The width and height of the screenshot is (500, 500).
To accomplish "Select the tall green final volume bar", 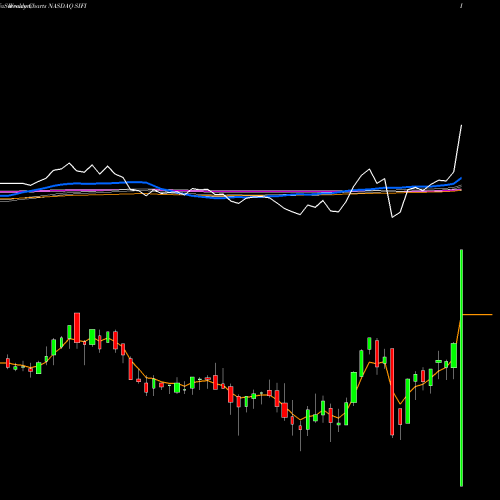I will [461, 368].
